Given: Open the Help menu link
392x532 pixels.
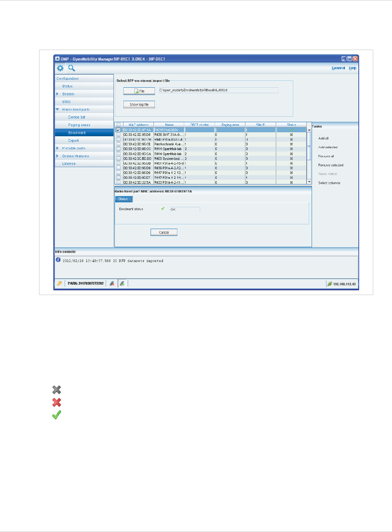Looking at the screenshot, I should 353,68.
